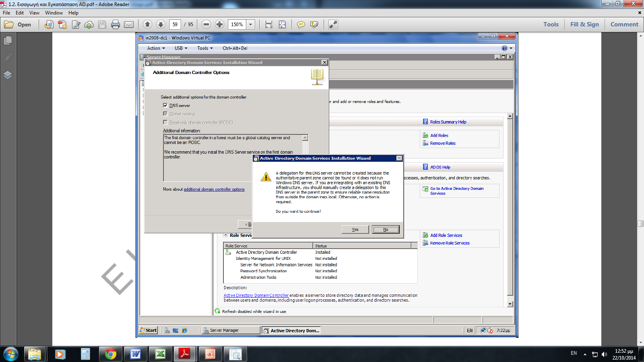Image resolution: width=644 pixels, height=362 pixels.
Task: Click the Windows Start orb
Action: [x=11, y=354]
